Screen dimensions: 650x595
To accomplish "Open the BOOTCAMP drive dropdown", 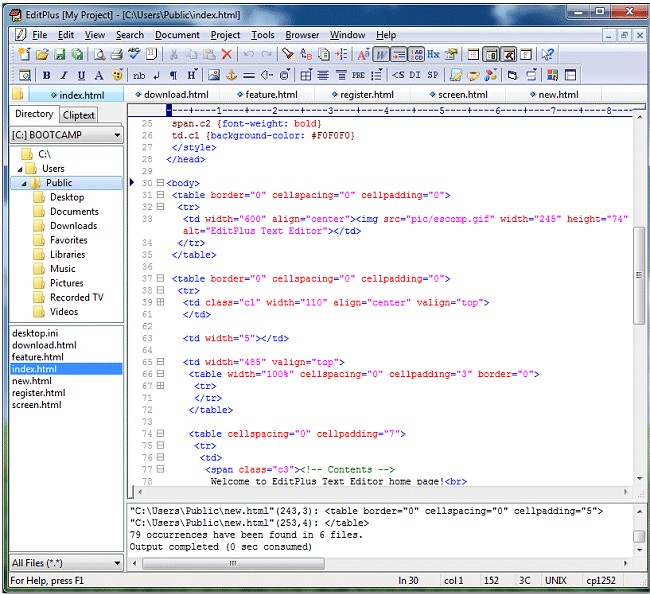I will click(x=117, y=134).
